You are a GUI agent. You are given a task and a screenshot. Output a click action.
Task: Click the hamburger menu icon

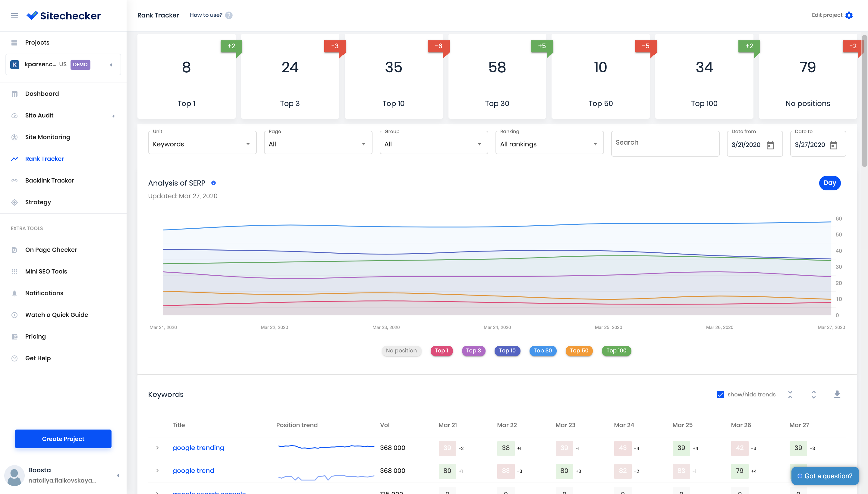click(14, 15)
